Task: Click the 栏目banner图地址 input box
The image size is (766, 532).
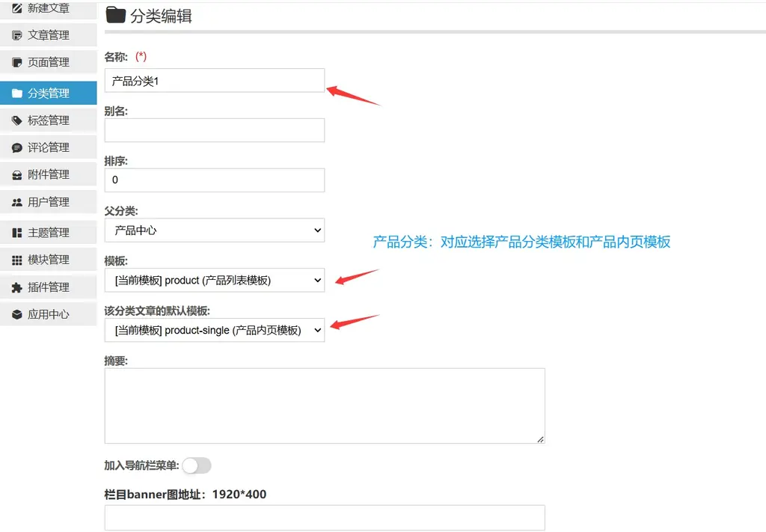Action: point(325,517)
